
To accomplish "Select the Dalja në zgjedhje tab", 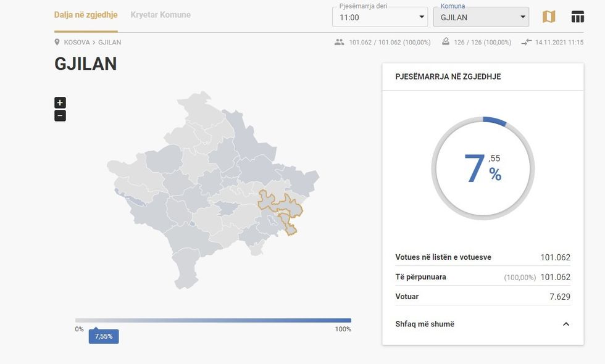I will 86,15.
